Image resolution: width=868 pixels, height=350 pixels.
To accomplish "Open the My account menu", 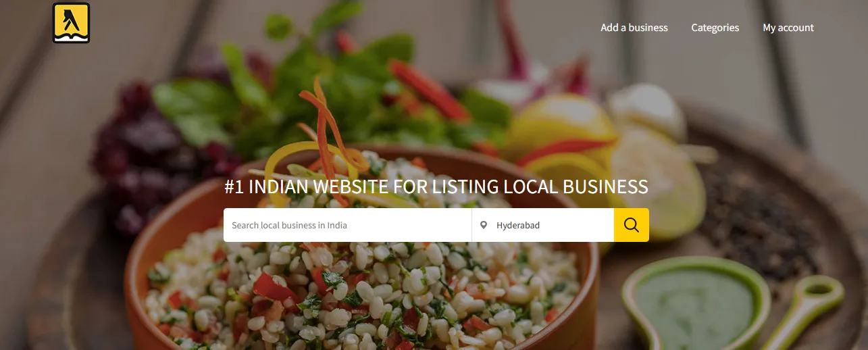I will pyautogui.click(x=788, y=28).
